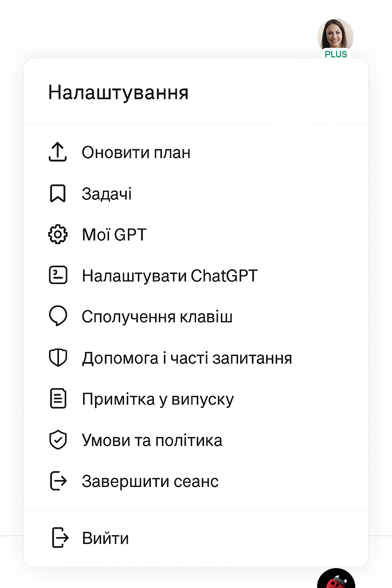Open the Оновити план menu item
This screenshot has width=392, height=588.
click(196, 152)
